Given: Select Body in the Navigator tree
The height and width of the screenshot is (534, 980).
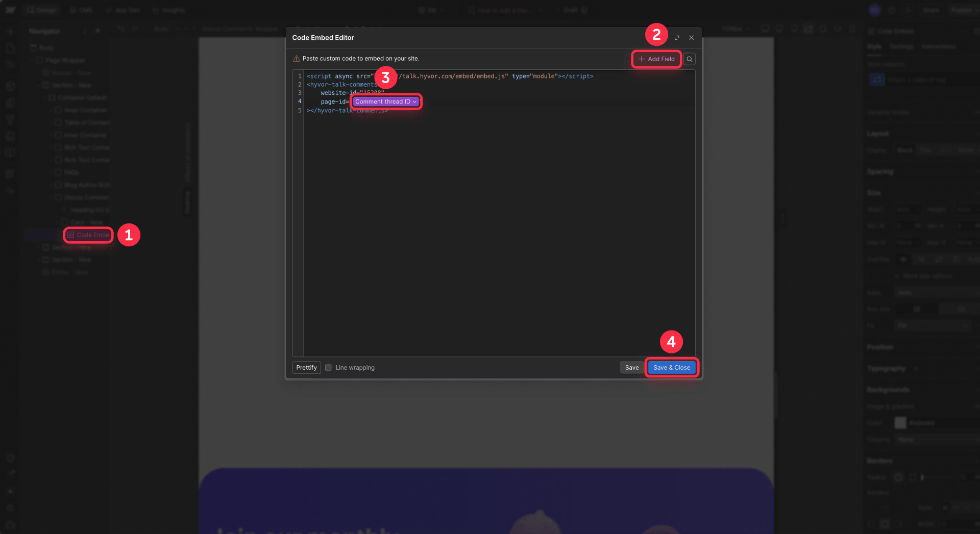Looking at the screenshot, I should [x=42, y=48].
